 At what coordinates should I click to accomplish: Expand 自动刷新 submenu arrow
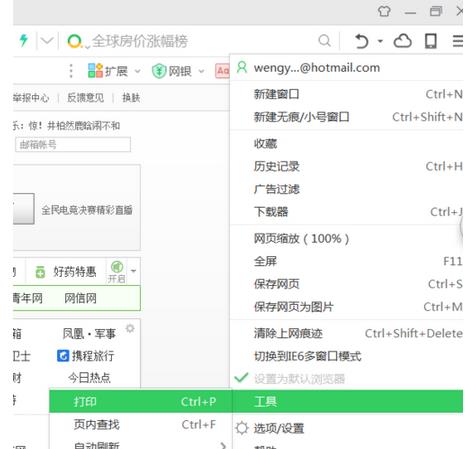tap(223, 445)
